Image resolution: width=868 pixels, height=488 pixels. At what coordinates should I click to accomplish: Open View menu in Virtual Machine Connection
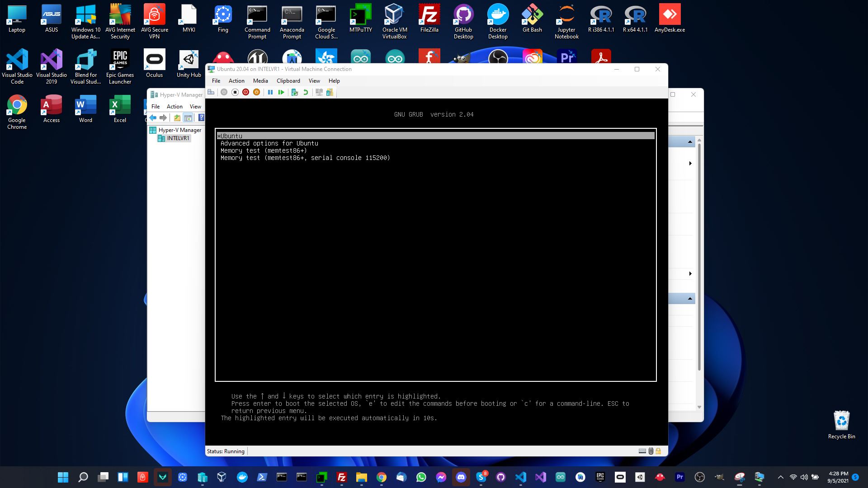[x=314, y=81]
